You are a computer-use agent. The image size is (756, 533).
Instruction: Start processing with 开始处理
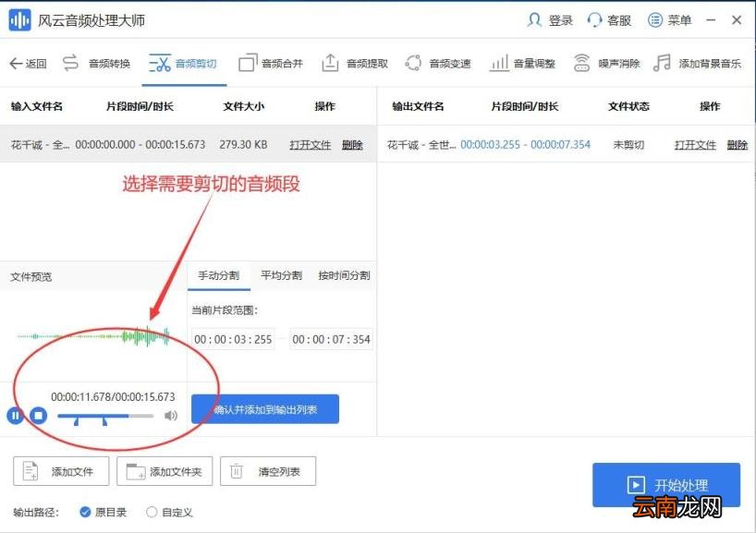point(666,485)
